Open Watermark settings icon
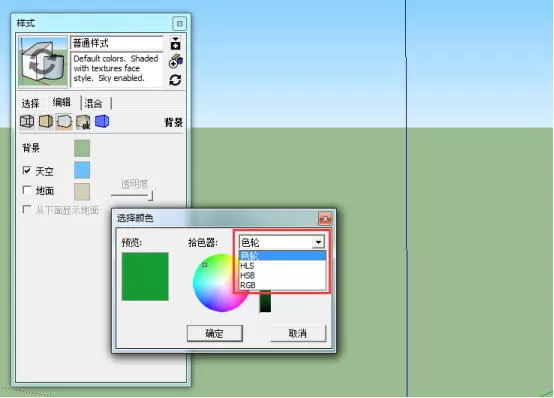 (83, 122)
